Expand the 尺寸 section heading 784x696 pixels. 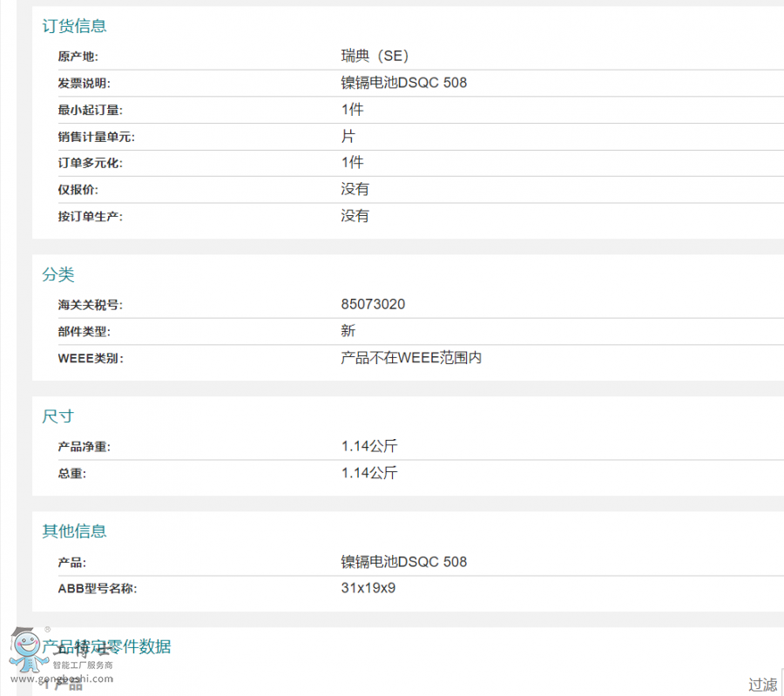coord(58,416)
